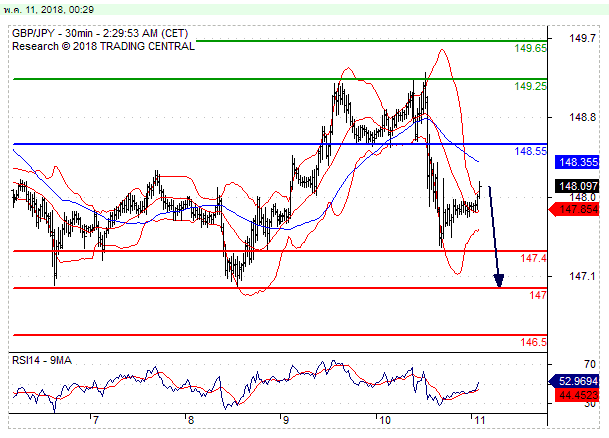Screen dimensions: 609x438
Task: Click the 149.25 green resistance label
Action: tap(530, 86)
